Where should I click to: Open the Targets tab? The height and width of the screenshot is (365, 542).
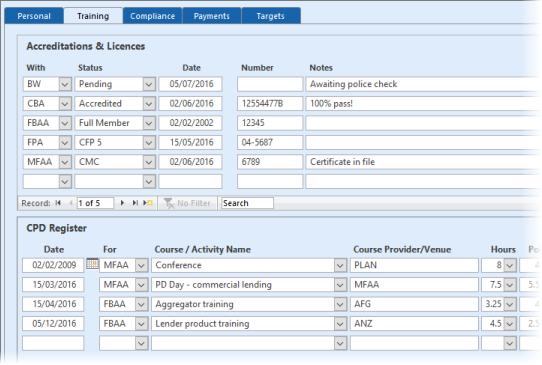point(271,16)
